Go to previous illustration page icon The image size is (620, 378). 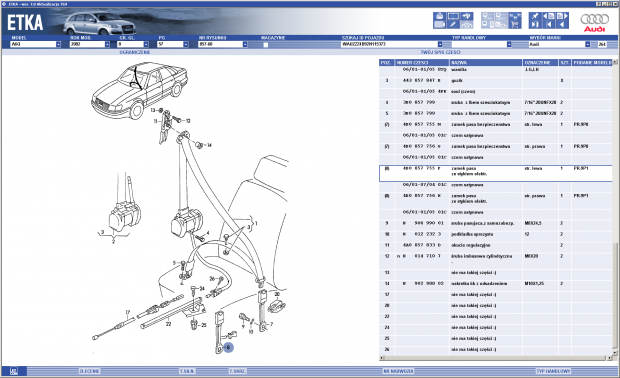(549, 16)
